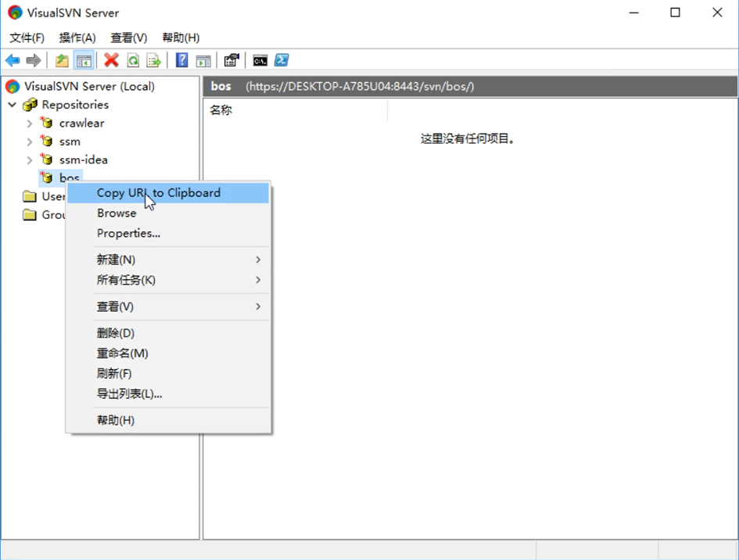Click the 这里没有任何项目 message

tap(467, 138)
